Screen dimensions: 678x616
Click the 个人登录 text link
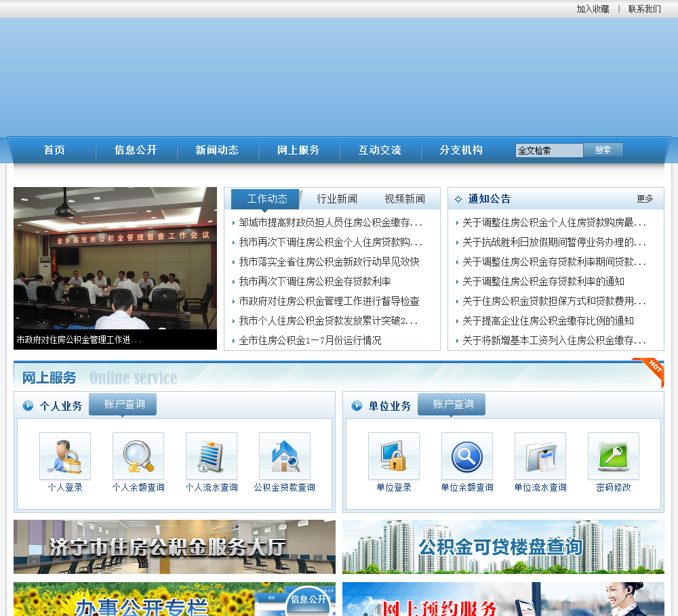[65, 488]
